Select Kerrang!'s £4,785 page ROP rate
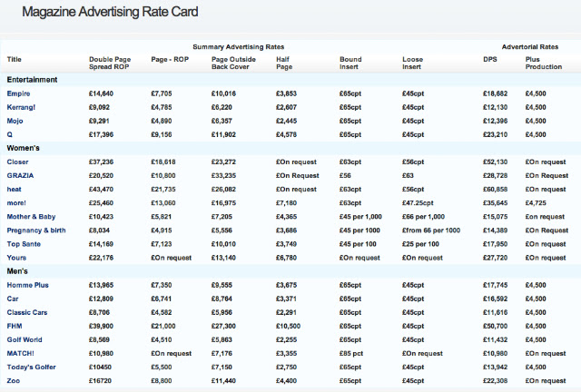Image resolution: width=581 pixels, height=392 pixels. click(x=162, y=107)
